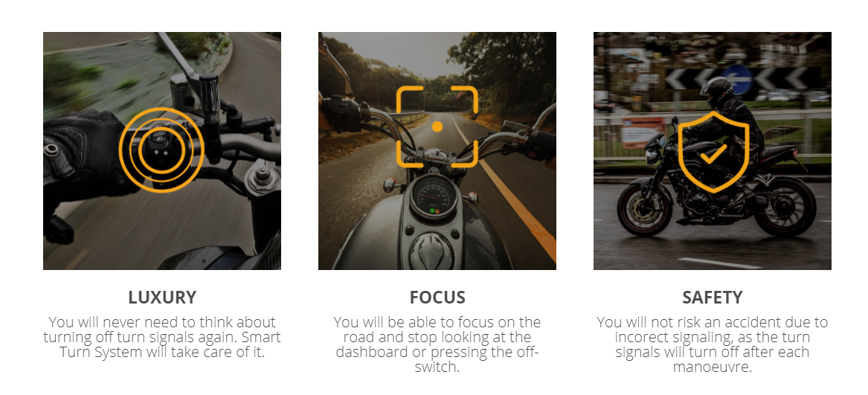
Task: Open the handlebar close-up image
Action: (162, 151)
